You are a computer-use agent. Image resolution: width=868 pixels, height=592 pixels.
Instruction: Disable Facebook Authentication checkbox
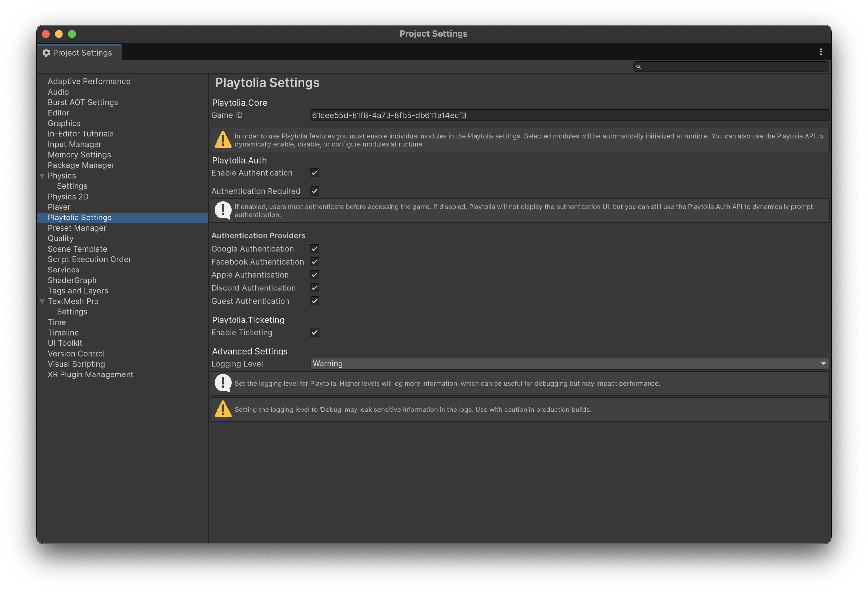point(315,261)
